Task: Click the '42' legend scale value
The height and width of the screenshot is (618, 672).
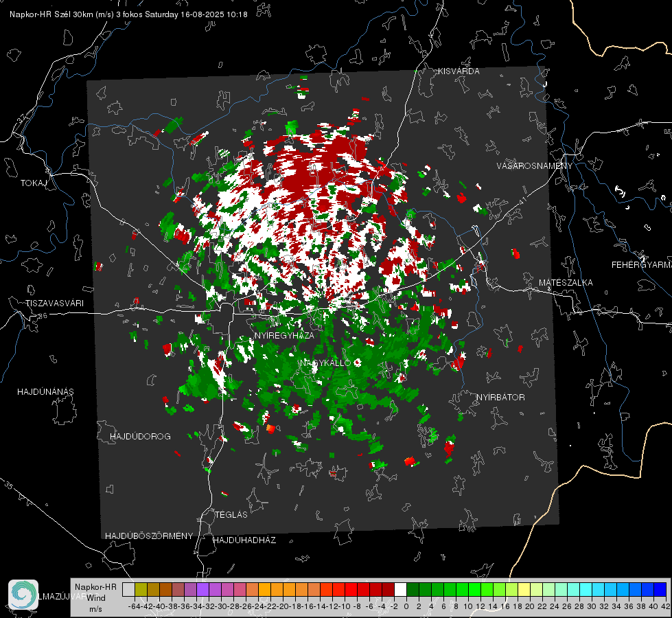Action: tap(665, 606)
